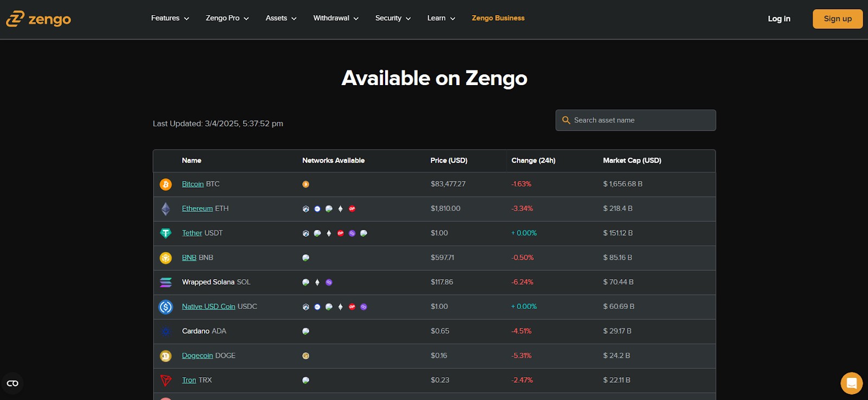Open the Assets dropdown menu
868x400 pixels.
click(281, 18)
